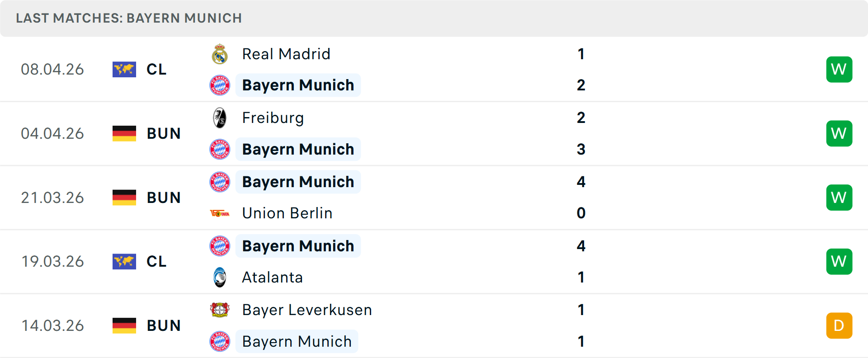Click the Real Madrid club crest
Screen dimensions: 868x358
(220, 54)
